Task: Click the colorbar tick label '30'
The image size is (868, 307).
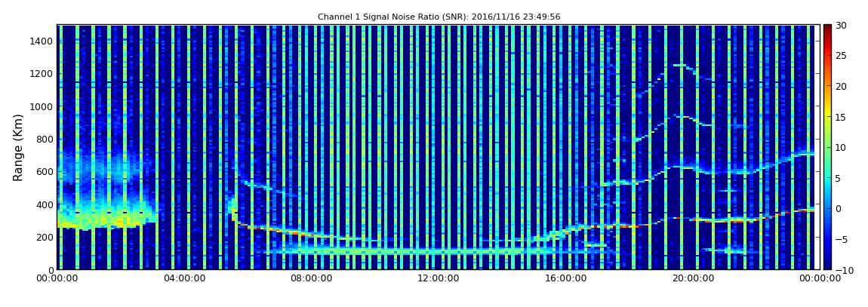Action: [x=840, y=26]
